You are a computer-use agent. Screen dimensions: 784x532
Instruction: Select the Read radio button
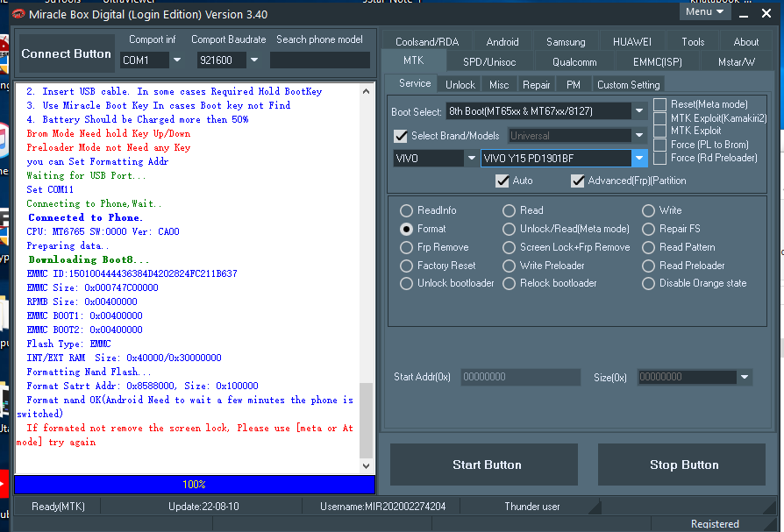509,211
